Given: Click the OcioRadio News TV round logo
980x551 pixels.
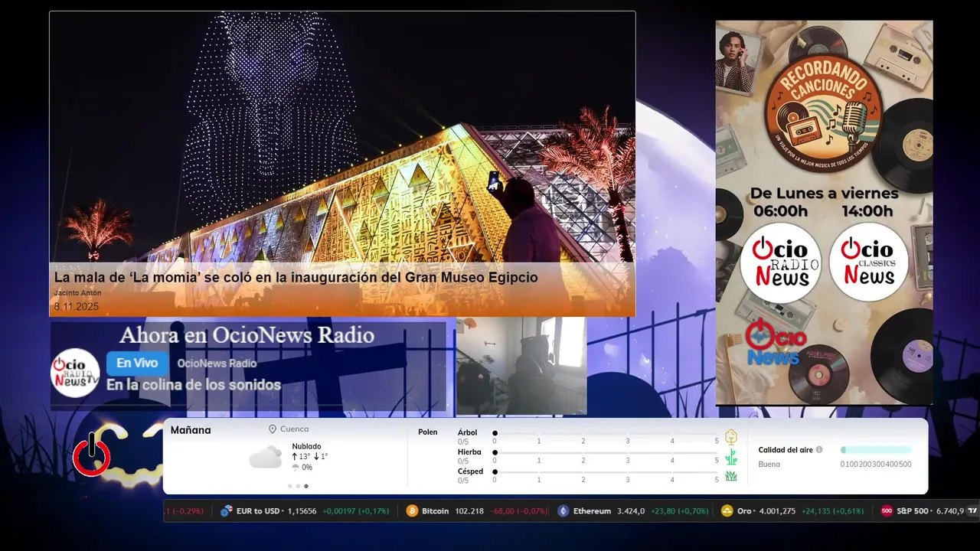Looking at the screenshot, I should [75, 373].
